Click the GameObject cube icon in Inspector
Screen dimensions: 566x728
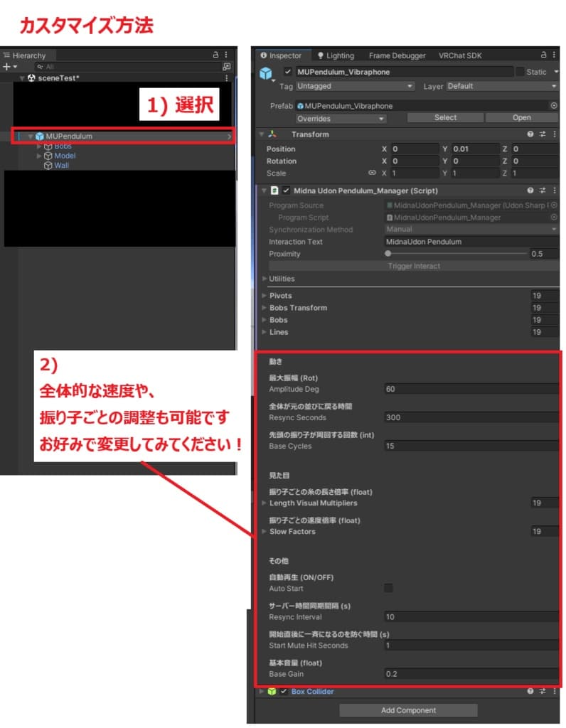(266, 73)
